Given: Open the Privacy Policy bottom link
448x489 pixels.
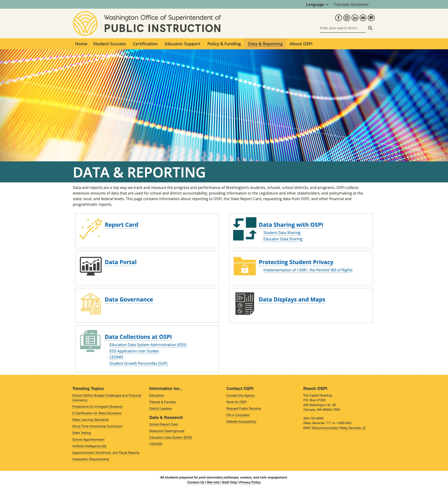Looking at the screenshot, I should pyautogui.click(x=250, y=482).
